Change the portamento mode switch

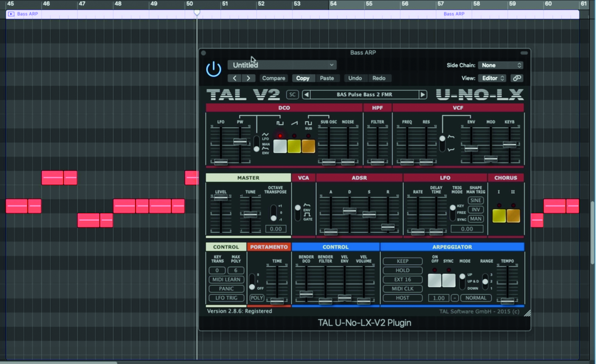pos(252,281)
